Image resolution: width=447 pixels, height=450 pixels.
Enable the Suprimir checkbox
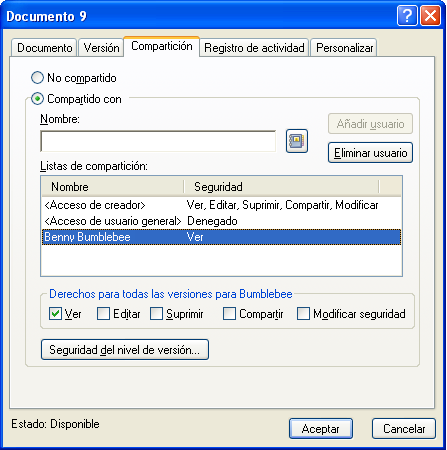pos(156,314)
